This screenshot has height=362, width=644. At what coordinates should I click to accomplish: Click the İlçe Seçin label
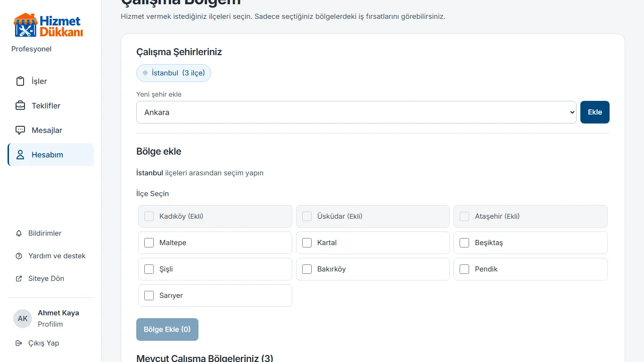[x=152, y=194]
